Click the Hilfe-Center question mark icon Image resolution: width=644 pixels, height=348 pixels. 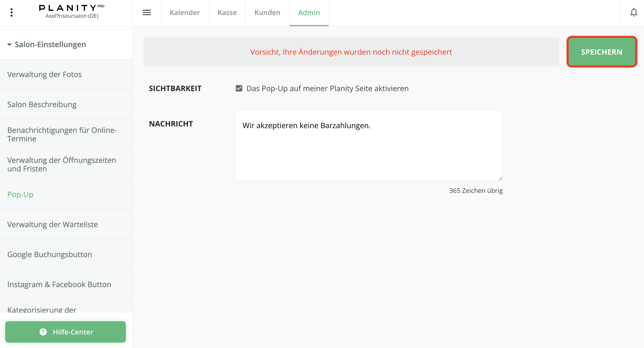pyautogui.click(x=42, y=332)
